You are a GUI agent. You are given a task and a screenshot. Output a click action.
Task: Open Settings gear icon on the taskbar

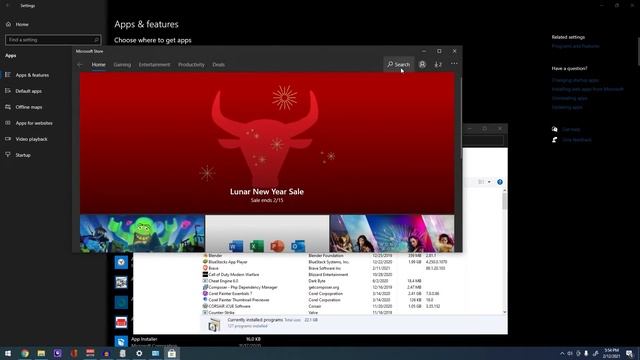pyautogui.click(x=139, y=353)
